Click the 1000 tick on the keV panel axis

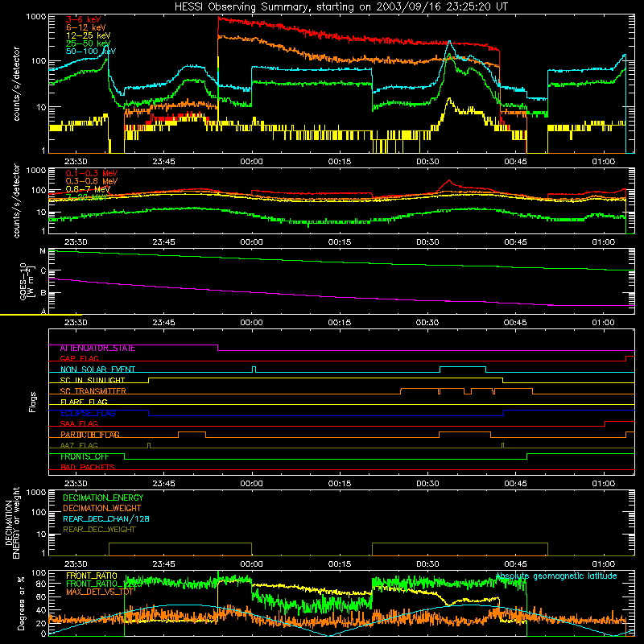click(x=36, y=17)
